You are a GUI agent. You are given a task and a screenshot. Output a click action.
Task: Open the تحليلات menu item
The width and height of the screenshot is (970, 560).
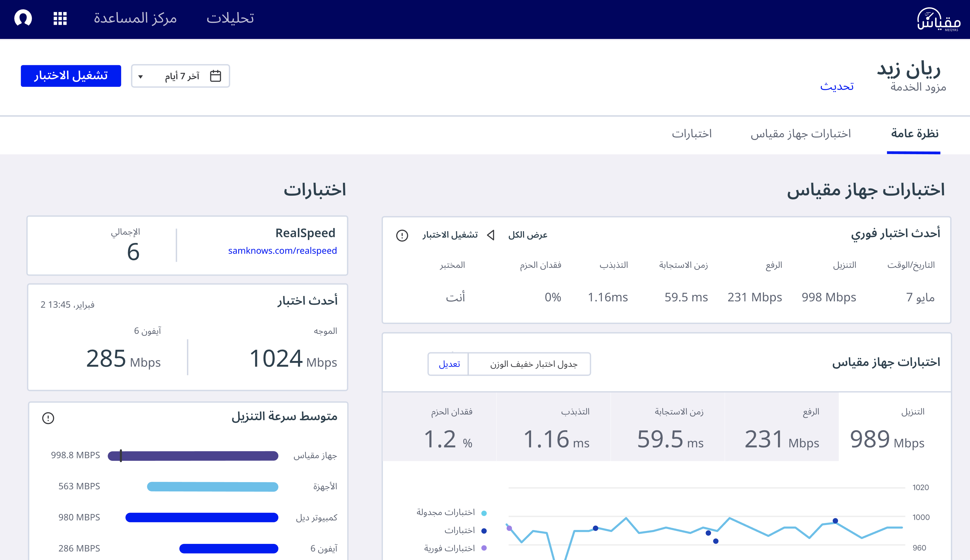click(x=230, y=18)
